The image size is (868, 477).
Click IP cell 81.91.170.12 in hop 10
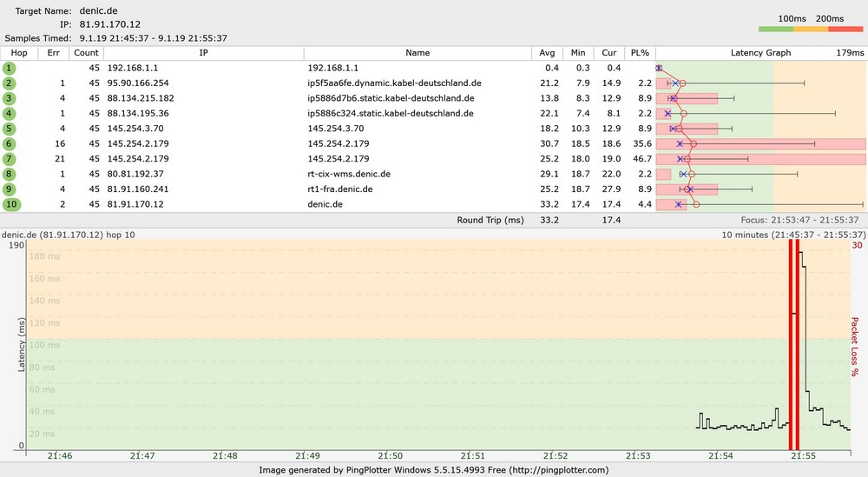coord(135,204)
